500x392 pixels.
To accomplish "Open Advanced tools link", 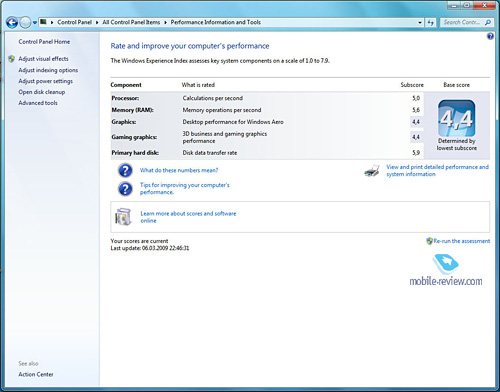I will tap(38, 103).
